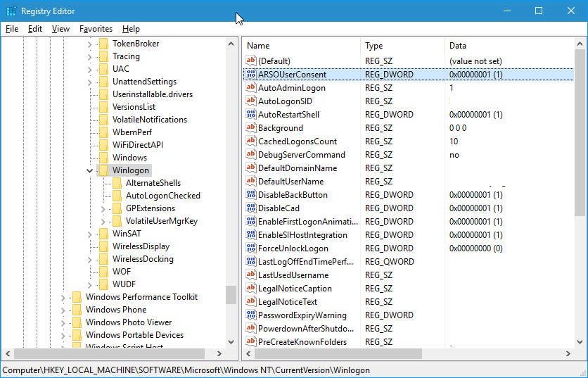This screenshot has width=588, height=378.
Task: Open the File menu
Action: [x=12, y=29]
